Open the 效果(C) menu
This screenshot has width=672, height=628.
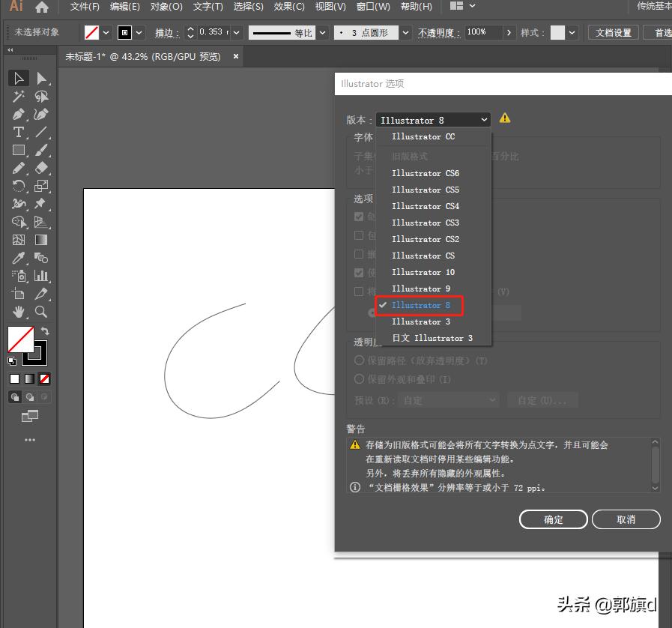coord(289,7)
